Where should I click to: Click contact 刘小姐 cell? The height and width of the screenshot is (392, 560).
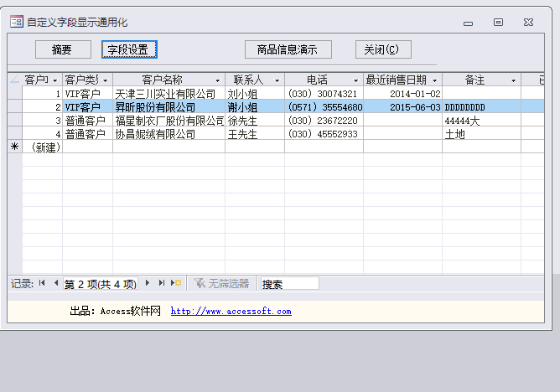point(255,94)
